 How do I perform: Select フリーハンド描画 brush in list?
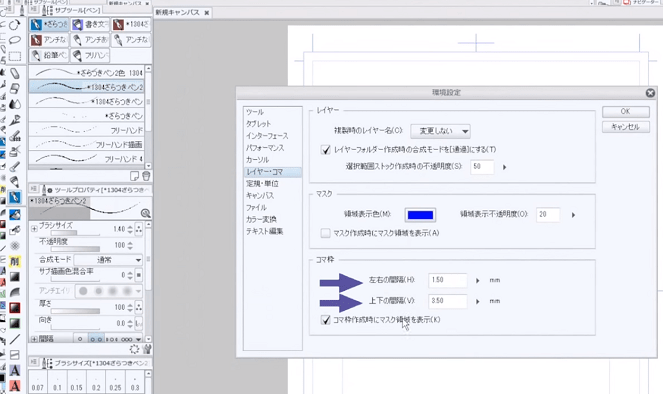tap(87, 144)
